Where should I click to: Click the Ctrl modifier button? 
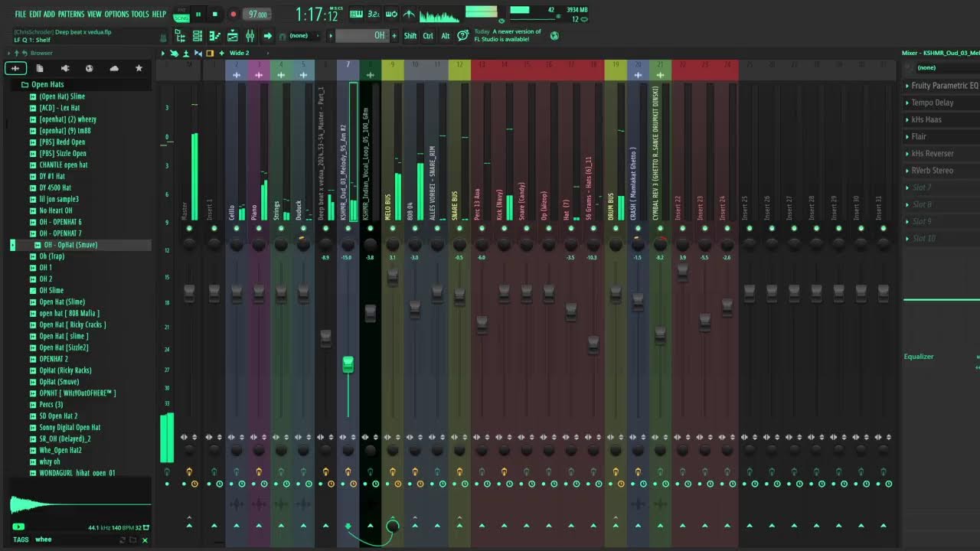[428, 36]
